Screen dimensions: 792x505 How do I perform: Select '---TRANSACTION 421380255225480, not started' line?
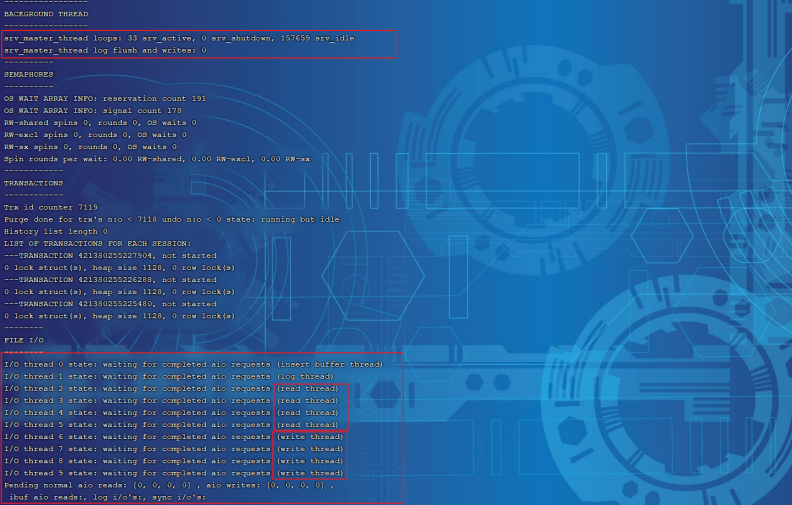click(x=110, y=304)
